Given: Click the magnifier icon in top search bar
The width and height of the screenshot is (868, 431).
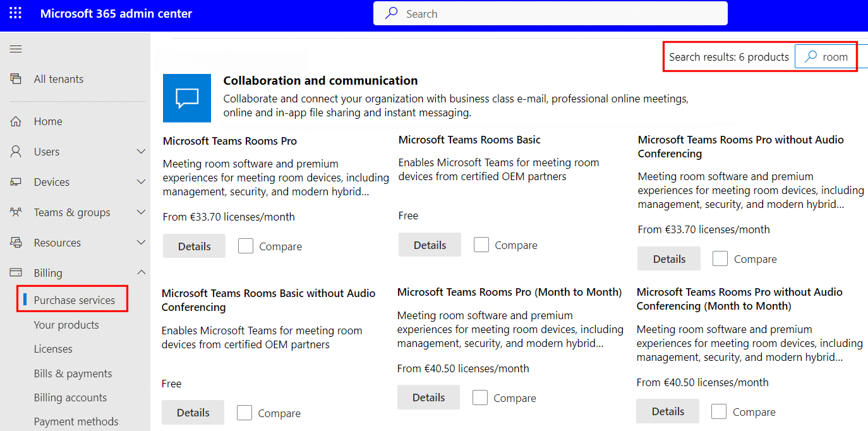Looking at the screenshot, I should coord(392,13).
